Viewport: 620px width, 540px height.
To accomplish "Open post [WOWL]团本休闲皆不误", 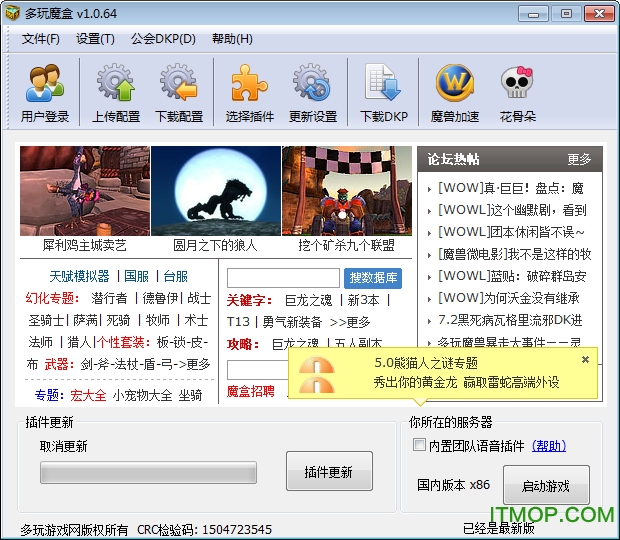I will click(511, 232).
